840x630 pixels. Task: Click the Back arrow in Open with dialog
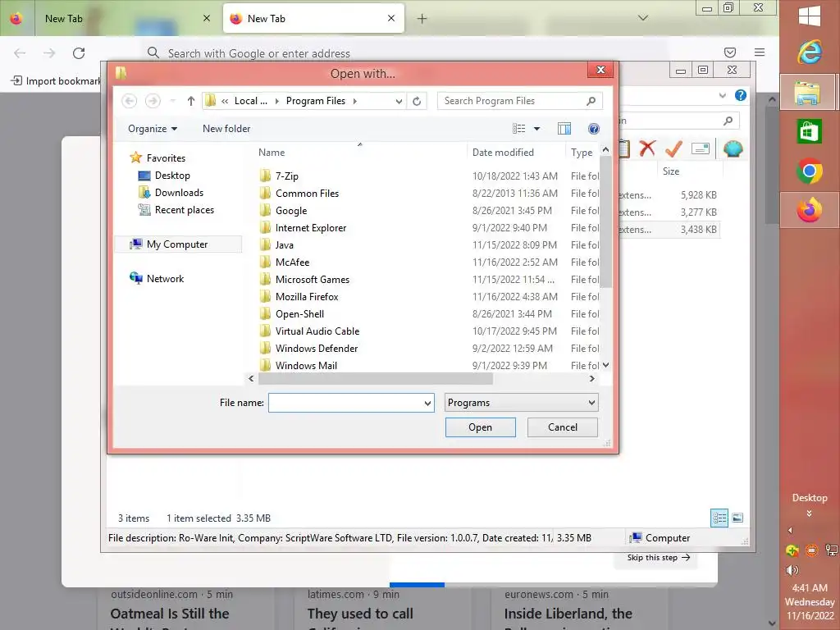pos(129,101)
